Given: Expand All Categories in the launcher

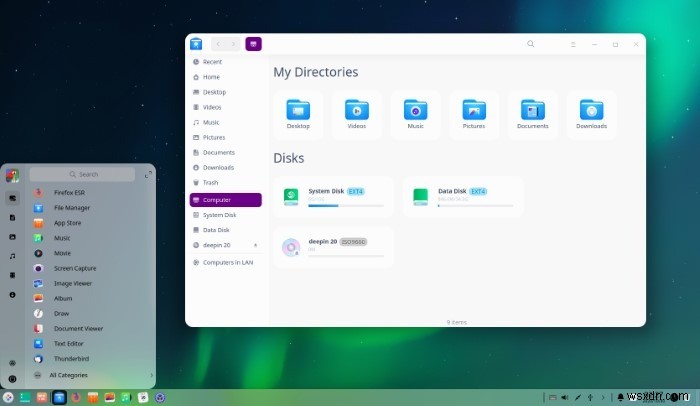Looking at the screenshot, I should click(92, 375).
